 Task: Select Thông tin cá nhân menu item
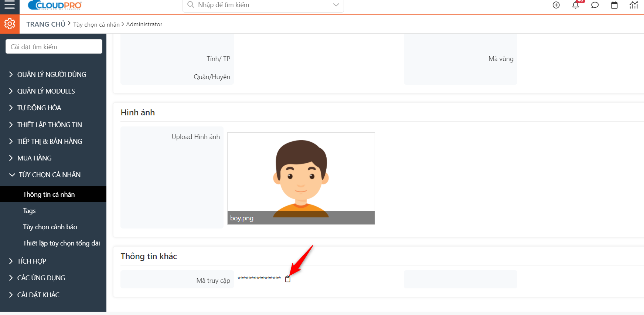pos(53,194)
